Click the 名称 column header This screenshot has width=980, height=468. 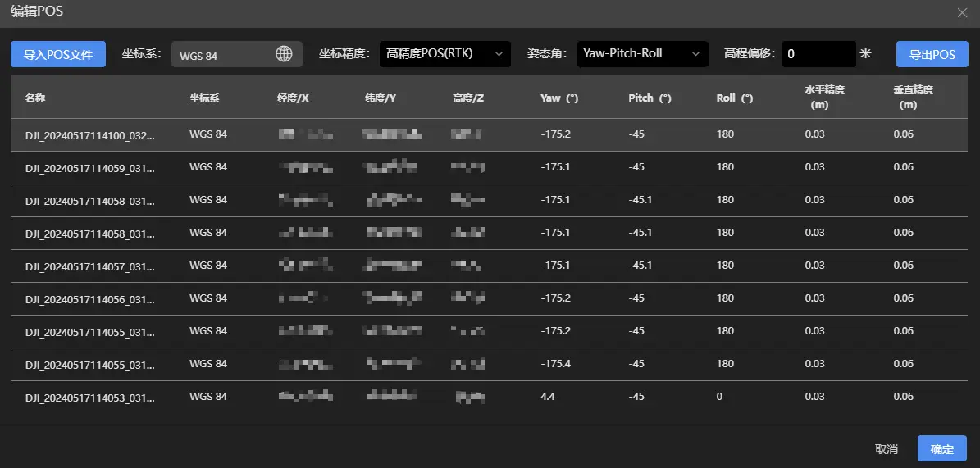click(x=35, y=98)
